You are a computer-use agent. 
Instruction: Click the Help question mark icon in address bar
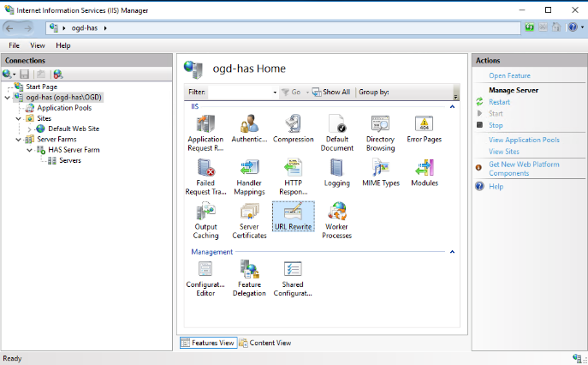(573, 27)
